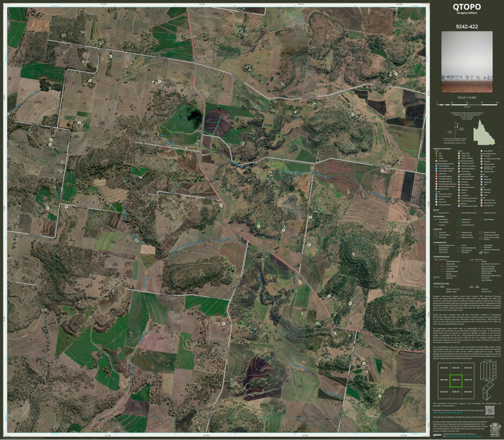Click the metres scale bar

coord(467,104)
